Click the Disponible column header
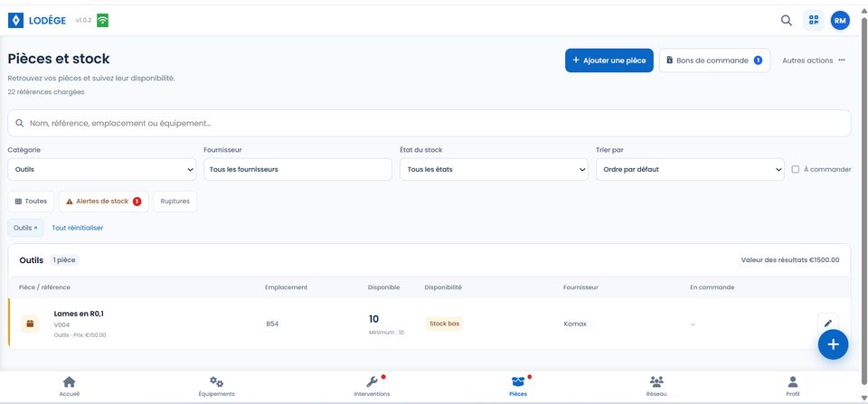The width and height of the screenshot is (868, 404). pos(383,287)
